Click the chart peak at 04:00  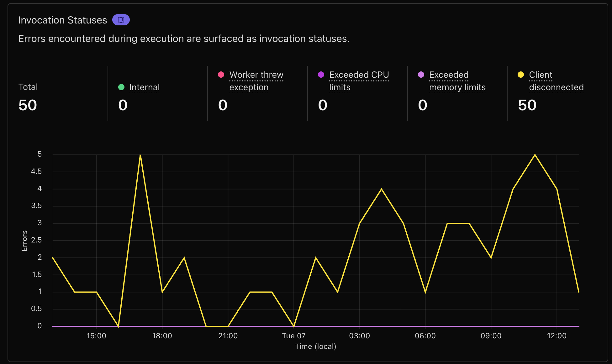click(381, 189)
